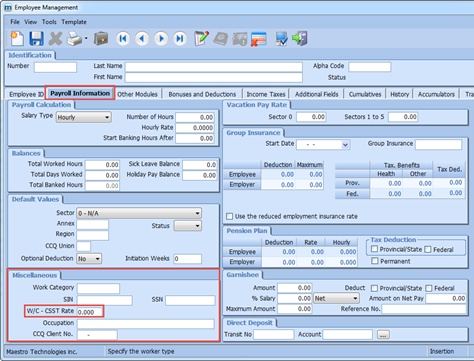Click the ellipsis button beside Account
Image resolution: width=474 pixels, height=361 pixels.
click(x=383, y=334)
